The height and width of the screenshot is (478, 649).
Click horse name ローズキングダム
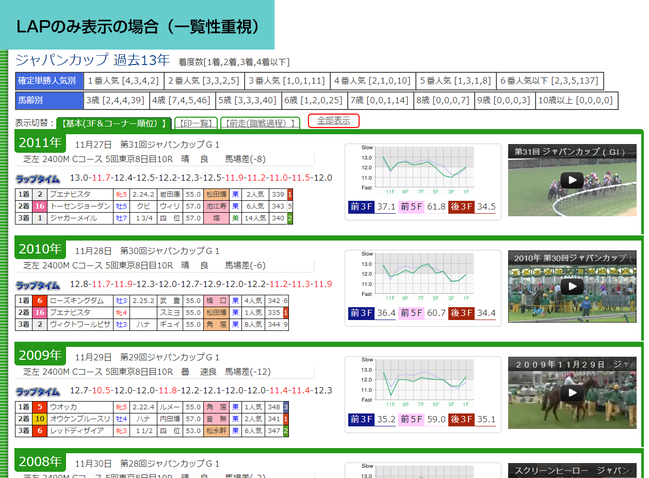77,300
